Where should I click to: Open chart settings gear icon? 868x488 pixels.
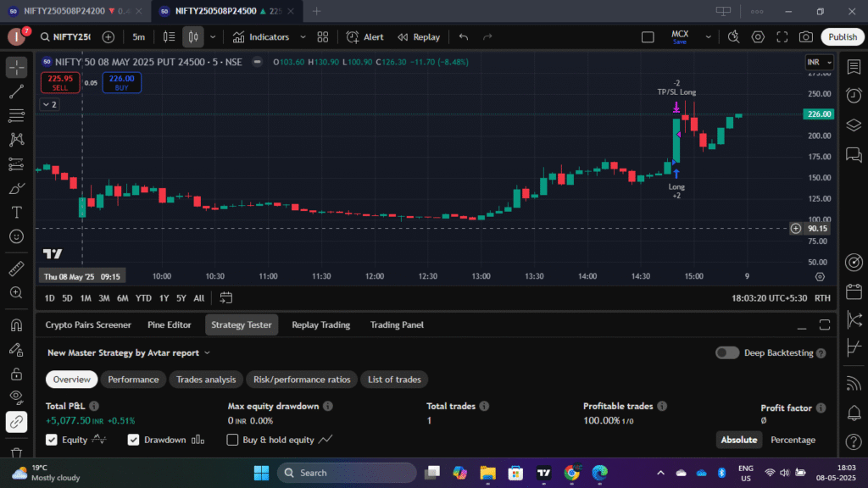(x=758, y=37)
